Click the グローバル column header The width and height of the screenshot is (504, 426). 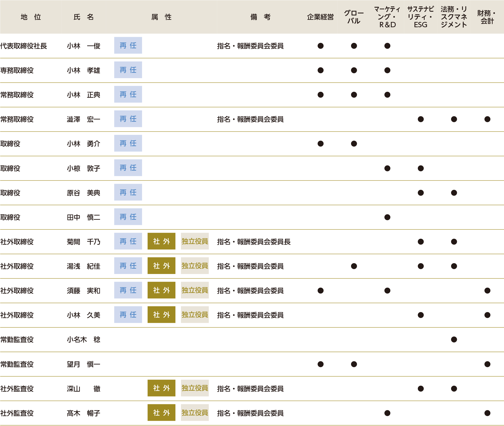[x=354, y=17]
